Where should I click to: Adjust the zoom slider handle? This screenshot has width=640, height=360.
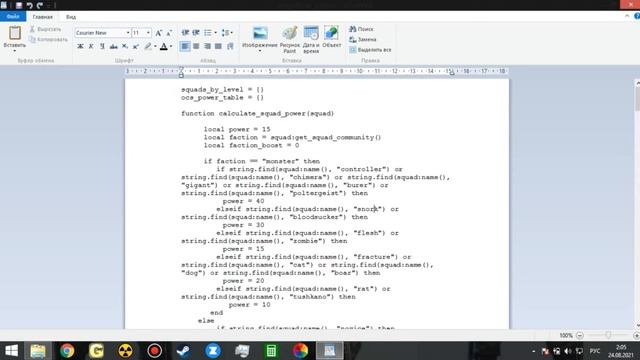tap(608, 336)
